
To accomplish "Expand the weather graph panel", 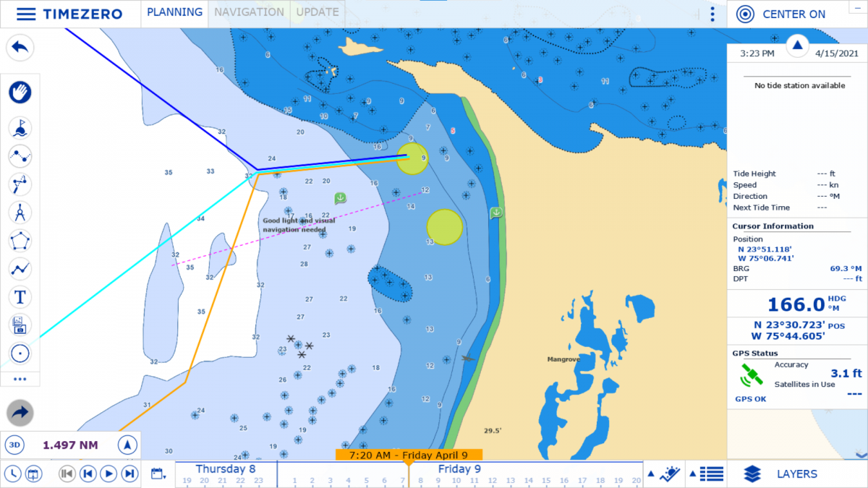I will pos(665,474).
